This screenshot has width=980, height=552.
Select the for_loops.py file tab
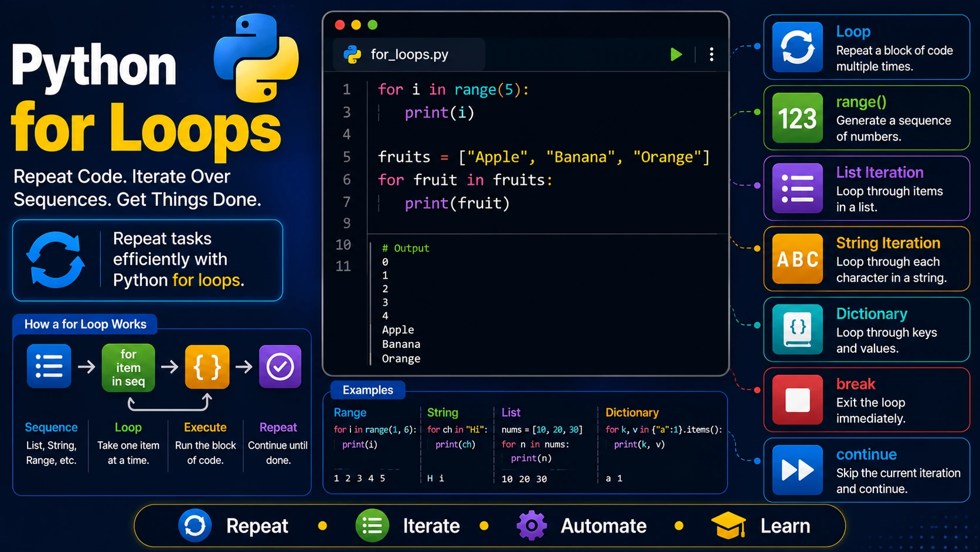pyautogui.click(x=409, y=55)
